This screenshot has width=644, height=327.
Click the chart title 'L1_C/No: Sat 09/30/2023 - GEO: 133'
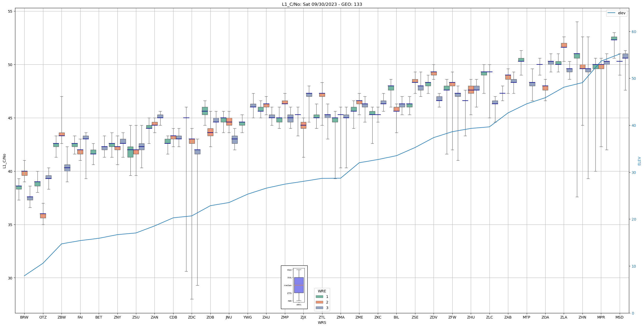(x=322, y=4)
